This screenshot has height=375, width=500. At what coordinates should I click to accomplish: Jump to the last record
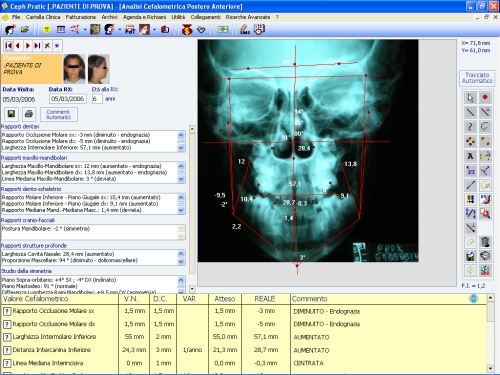[x=37, y=46]
